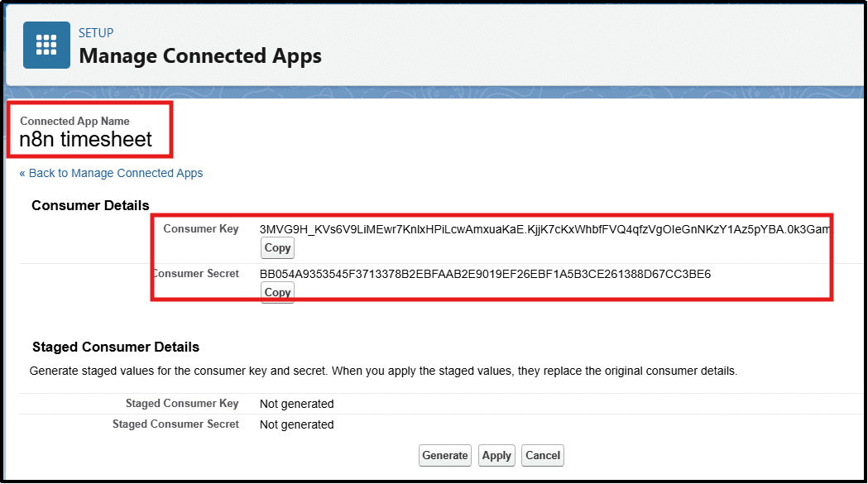Click the Connected App Name label
868x484 pixels.
tap(74, 121)
